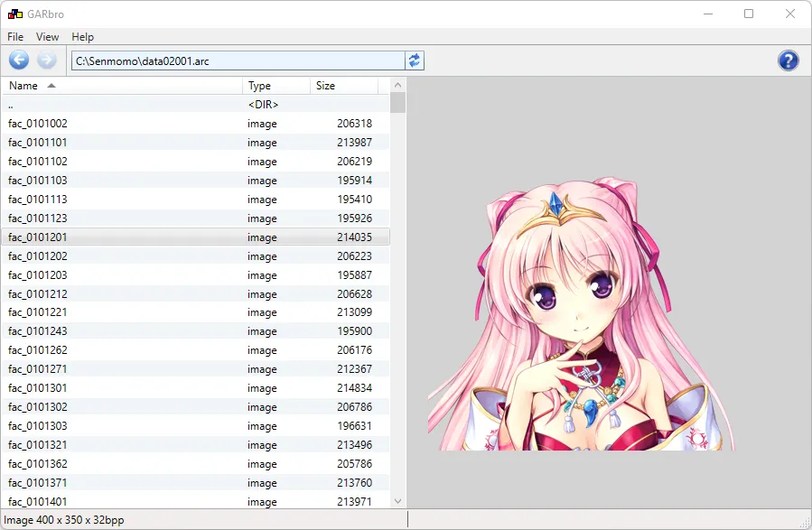Select file fac_0101301
Screen dimensions: 812x530
tap(196, 388)
